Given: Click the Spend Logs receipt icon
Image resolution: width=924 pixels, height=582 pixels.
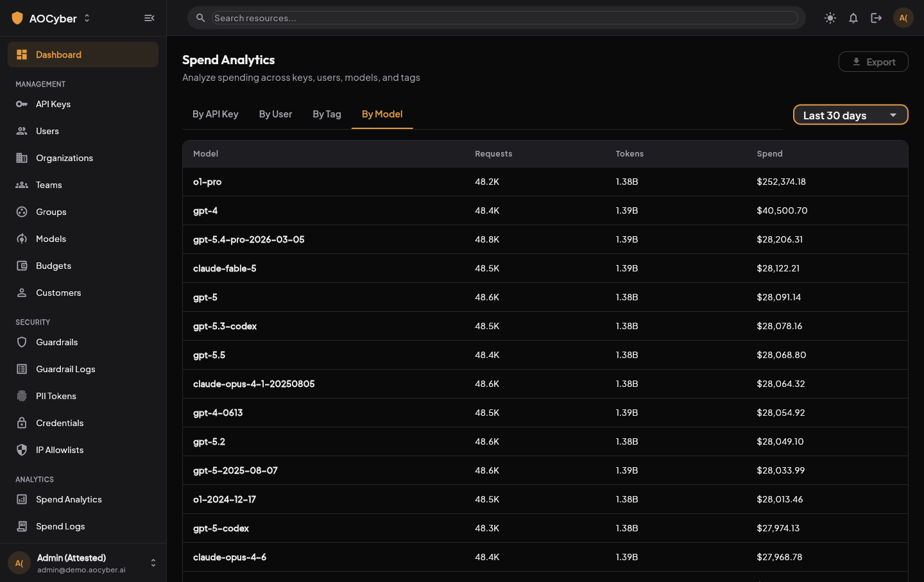Looking at the screenshot, I should click(x=22, y=526).
